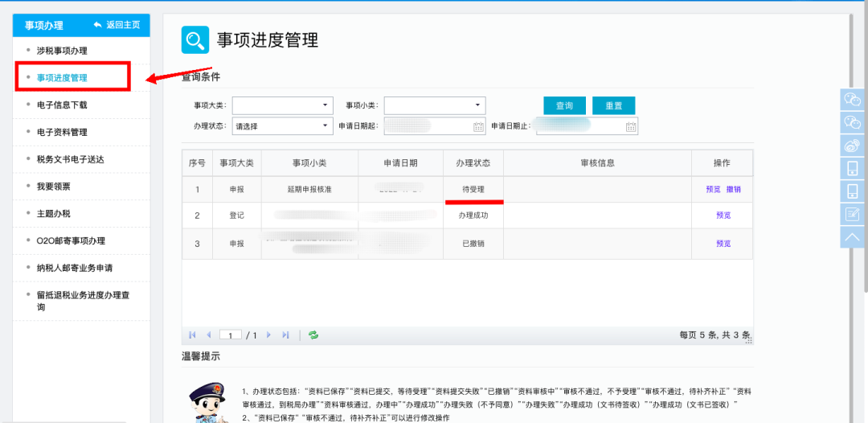Open 留抵退税业务进度办理查询 in the sidebar

coord(83,301)
